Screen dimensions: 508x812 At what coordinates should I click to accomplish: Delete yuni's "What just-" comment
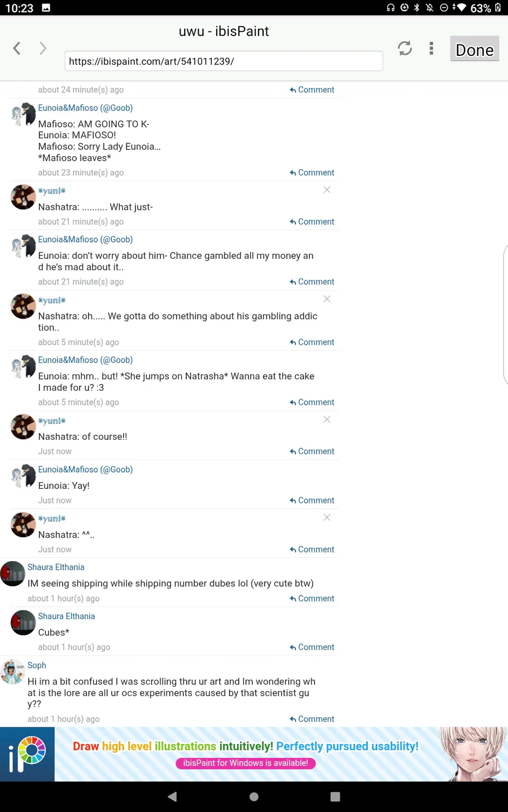pyautogui.click(x=327, y=189)
